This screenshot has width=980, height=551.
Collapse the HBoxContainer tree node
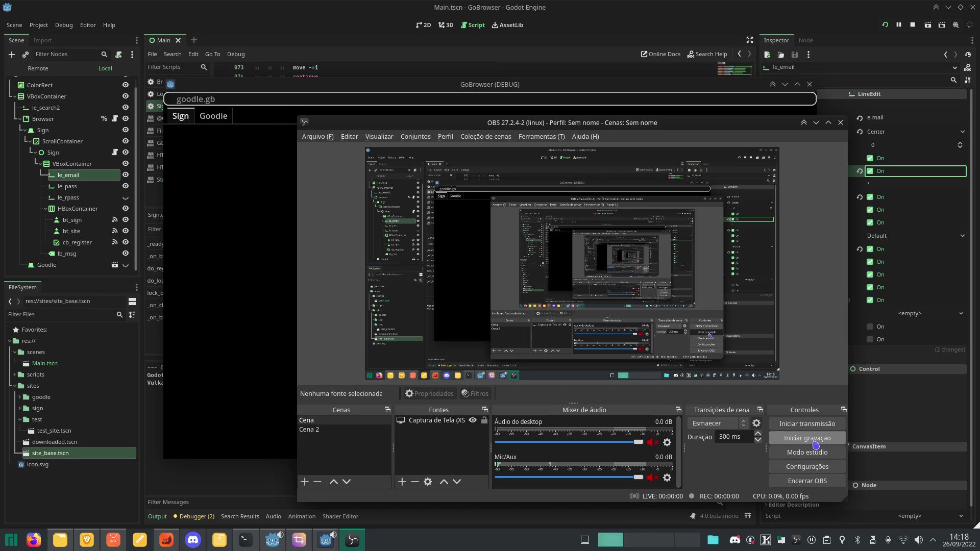pyautogui.click(x=45, y=209)
